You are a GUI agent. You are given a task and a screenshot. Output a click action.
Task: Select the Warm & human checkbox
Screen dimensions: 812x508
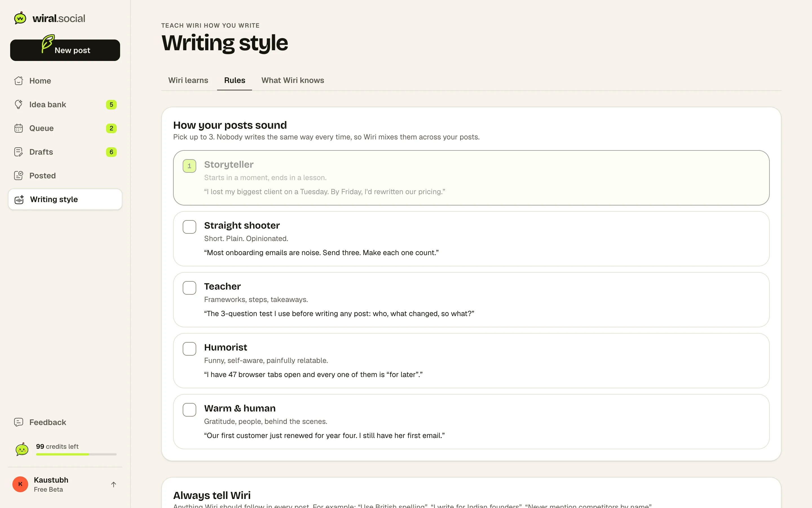(x=189, y=410)
